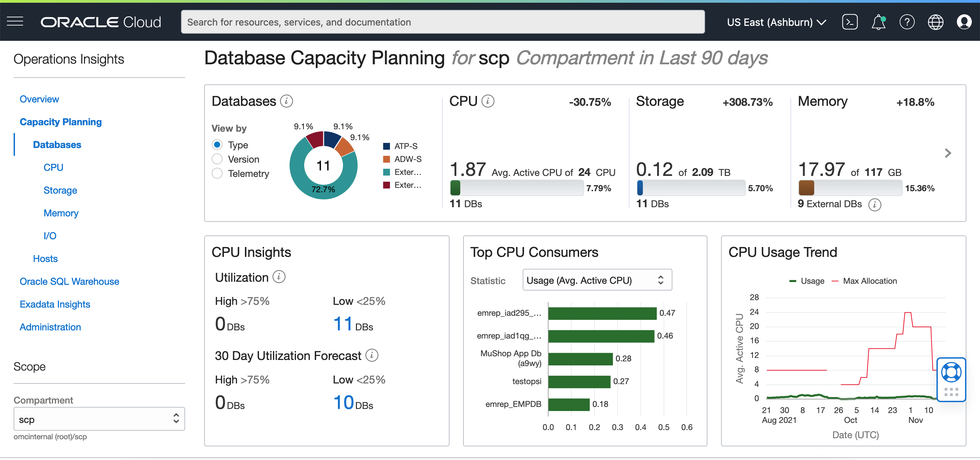Click the info icon beside Databases
Image resolution: width=980 pixels, height=460 pixels.
[x=287, y=101]
